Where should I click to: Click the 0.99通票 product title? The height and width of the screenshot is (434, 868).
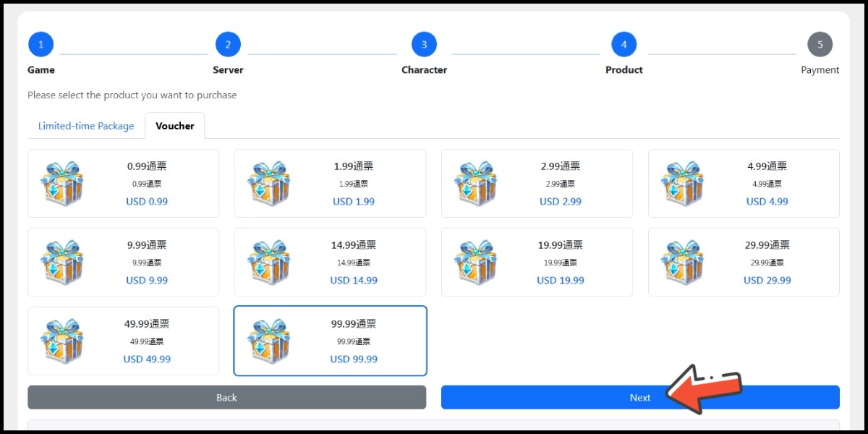coord(147,166)
